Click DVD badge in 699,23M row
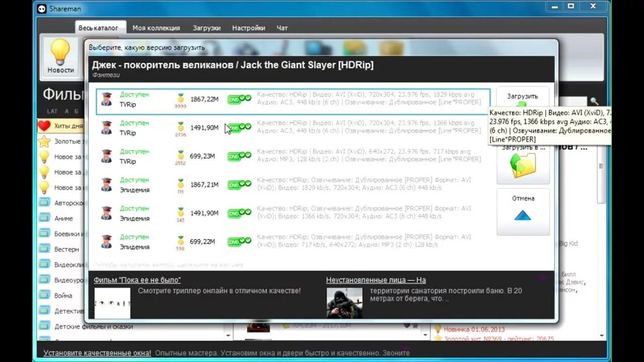The width and height of the screenshot is (644, 362). [239, 156]
